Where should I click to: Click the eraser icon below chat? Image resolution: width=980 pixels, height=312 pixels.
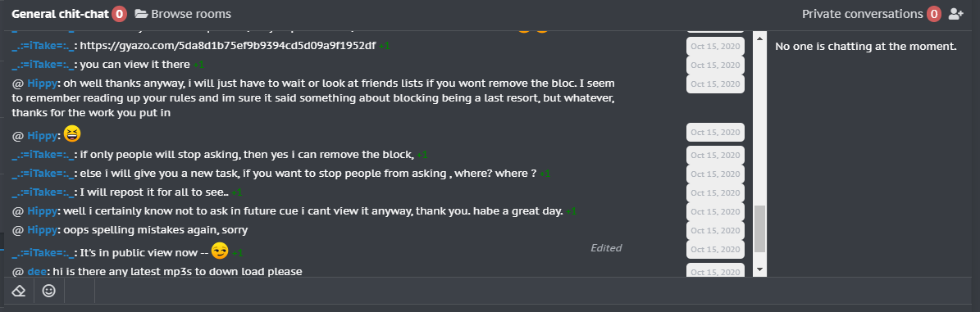(19, 291)
